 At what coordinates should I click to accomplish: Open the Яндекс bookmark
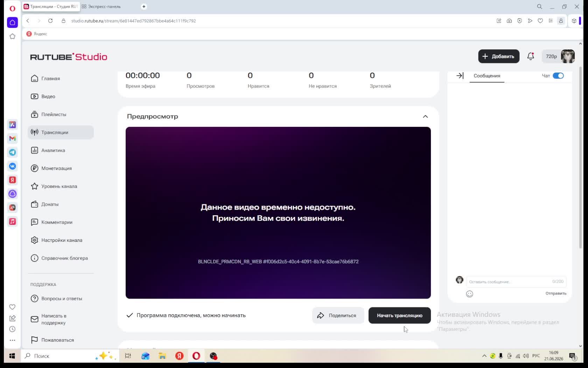[x=37, y=34]
